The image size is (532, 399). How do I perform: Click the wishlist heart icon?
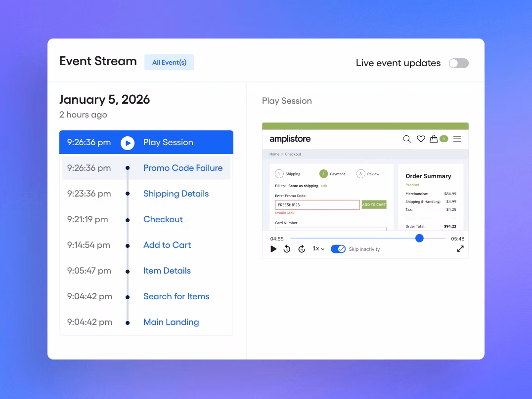click(x=421, y=139)
